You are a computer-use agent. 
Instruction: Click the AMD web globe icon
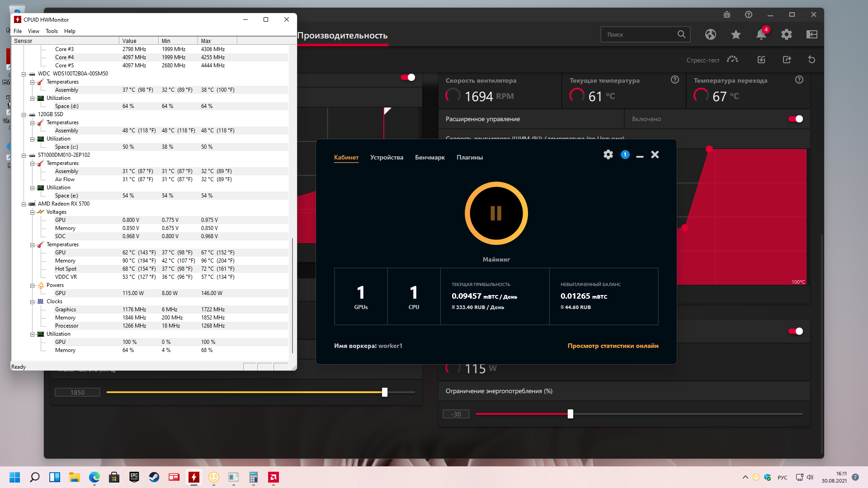click(711, 34)
